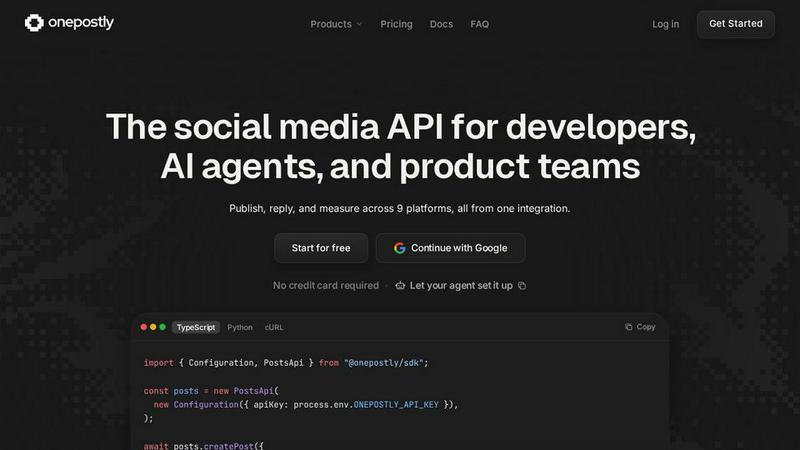Select Let your agent set it up
Screen dimensions: 800x450
click(x=461, y=286)
